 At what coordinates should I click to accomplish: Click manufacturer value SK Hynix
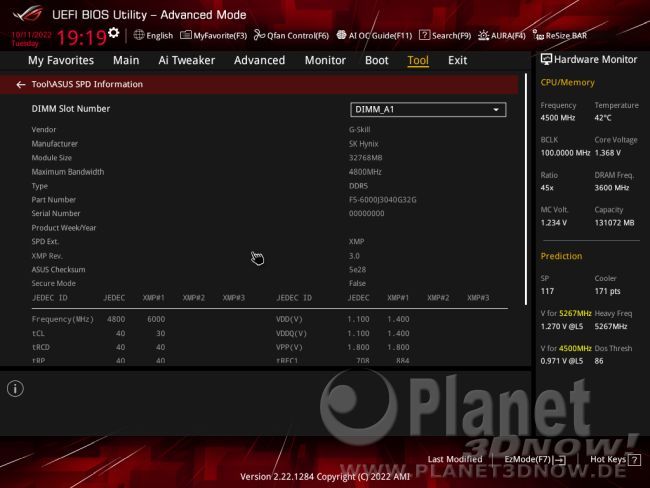tap(364, 143)
